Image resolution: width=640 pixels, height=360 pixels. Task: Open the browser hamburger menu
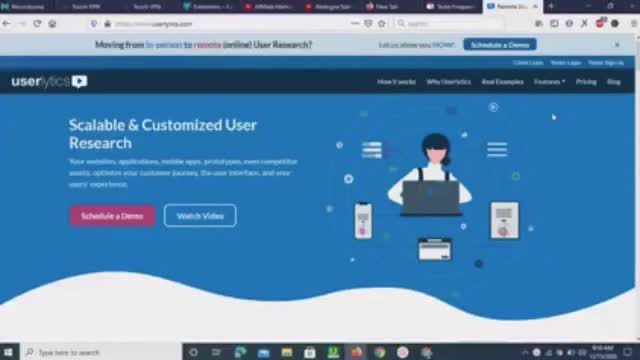pyautogui.click(x=634, y=24)
